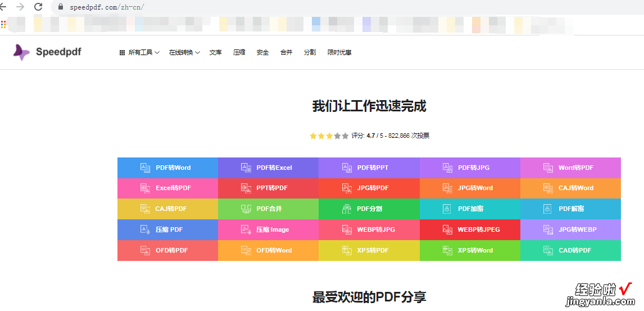Click the 压缩 Image tile icon
Image resolution: width=644 pixels, height=311 pixels.
point(246,229)
